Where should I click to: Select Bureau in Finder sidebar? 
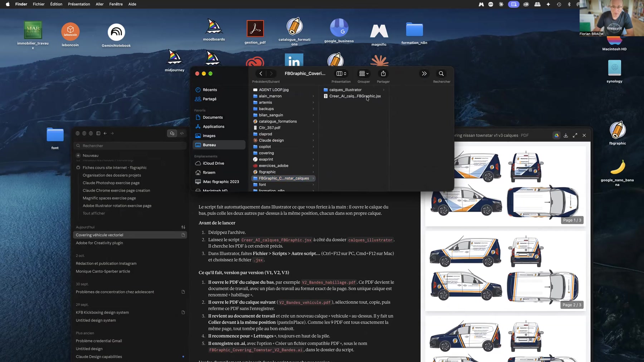(219, 145)
